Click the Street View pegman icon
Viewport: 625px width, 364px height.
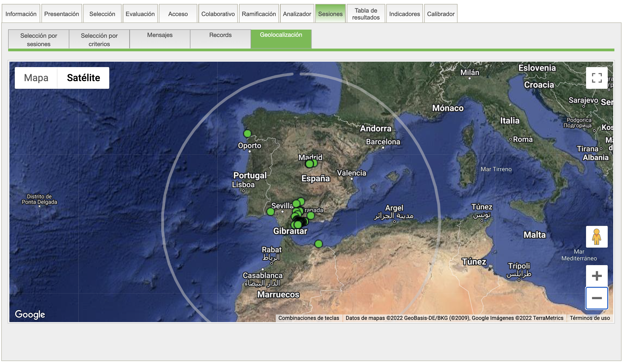click(x=596, y=237)
